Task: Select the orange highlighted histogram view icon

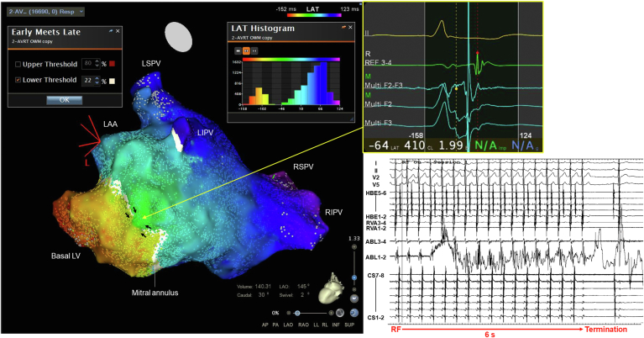Action: coord(248,50)
